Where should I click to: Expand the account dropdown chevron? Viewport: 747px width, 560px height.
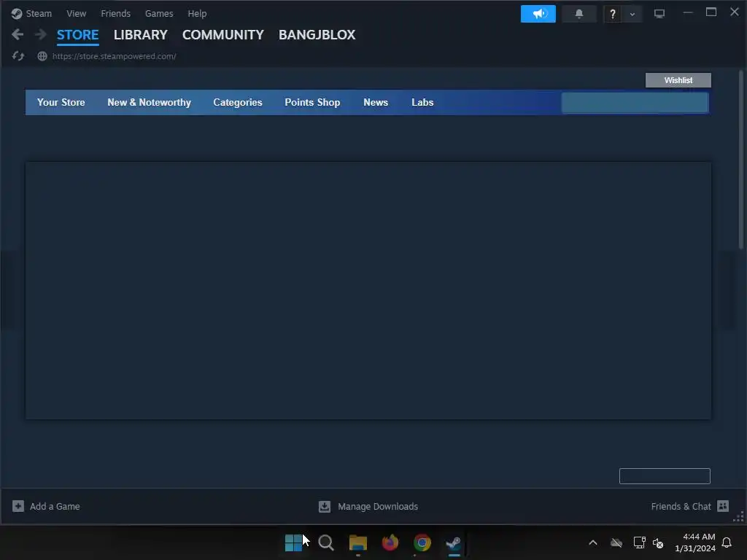tap(632, 14)
